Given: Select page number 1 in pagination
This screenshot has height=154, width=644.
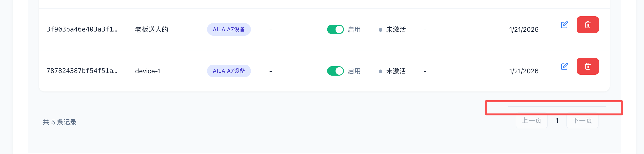Looking at the screenshot, I should (x=557, y=121).
